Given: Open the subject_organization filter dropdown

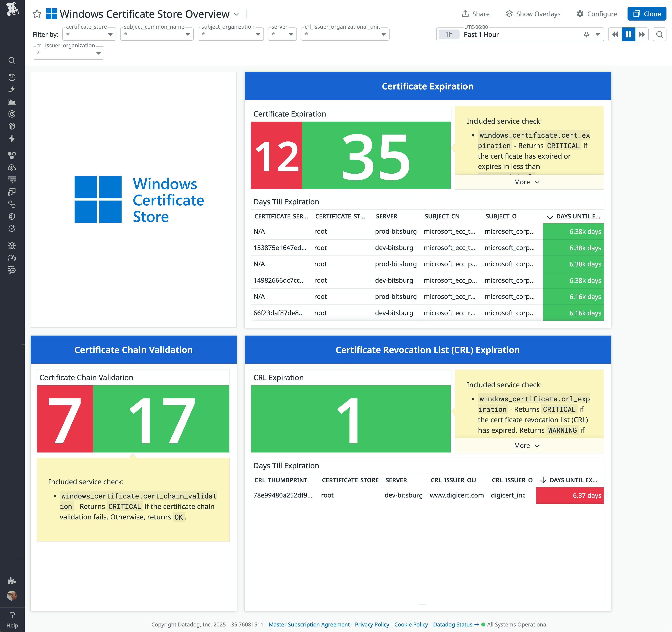Looking at the screenshot, I should pyautogui.click(x=230, y=34).
